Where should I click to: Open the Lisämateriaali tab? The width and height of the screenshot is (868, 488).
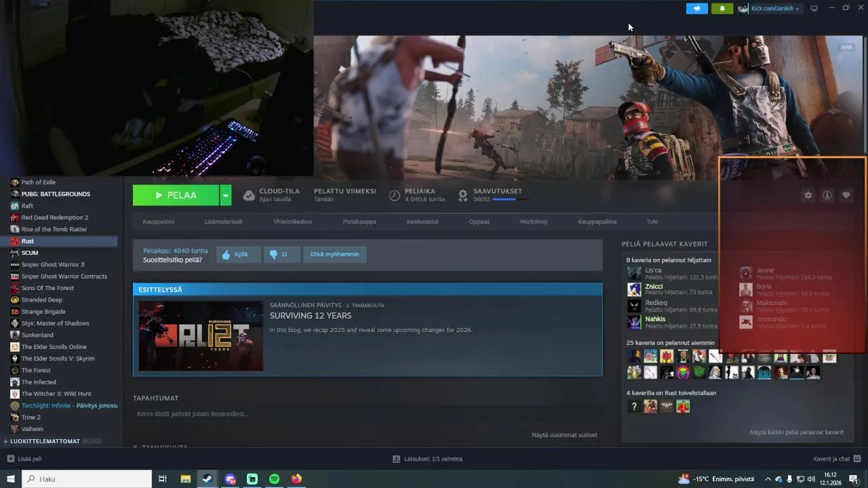223,222
